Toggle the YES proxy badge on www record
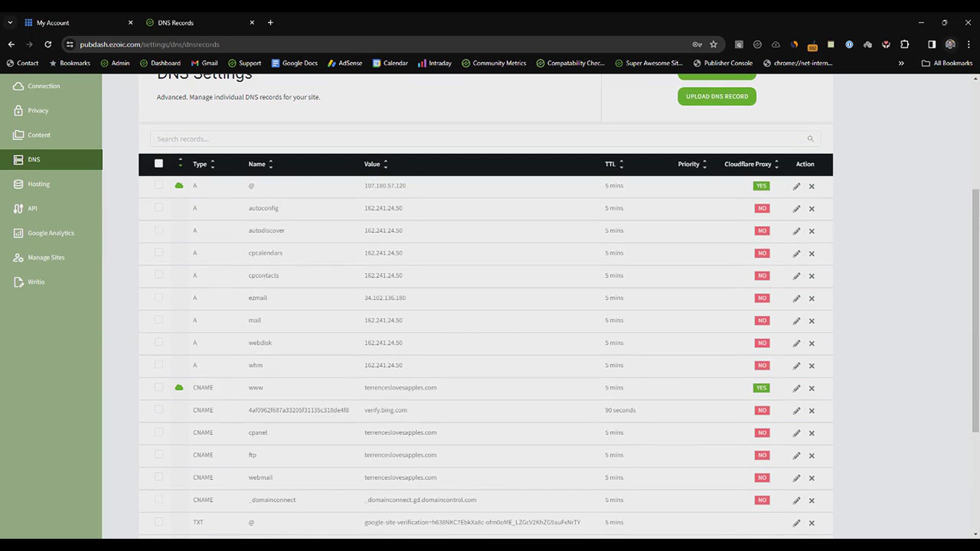The width and height of the screenshot is (980, 551). pyautogui.click(x=761, y=388)
